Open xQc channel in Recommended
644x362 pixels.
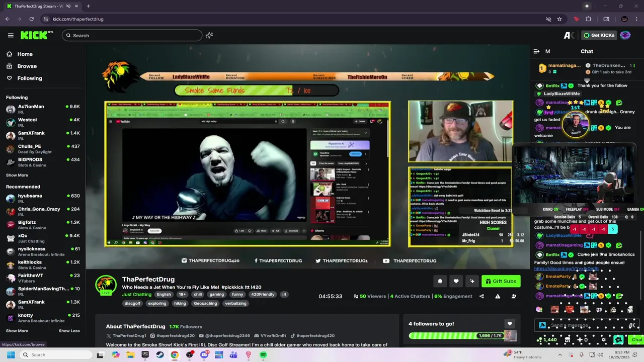tap(43, 238)
